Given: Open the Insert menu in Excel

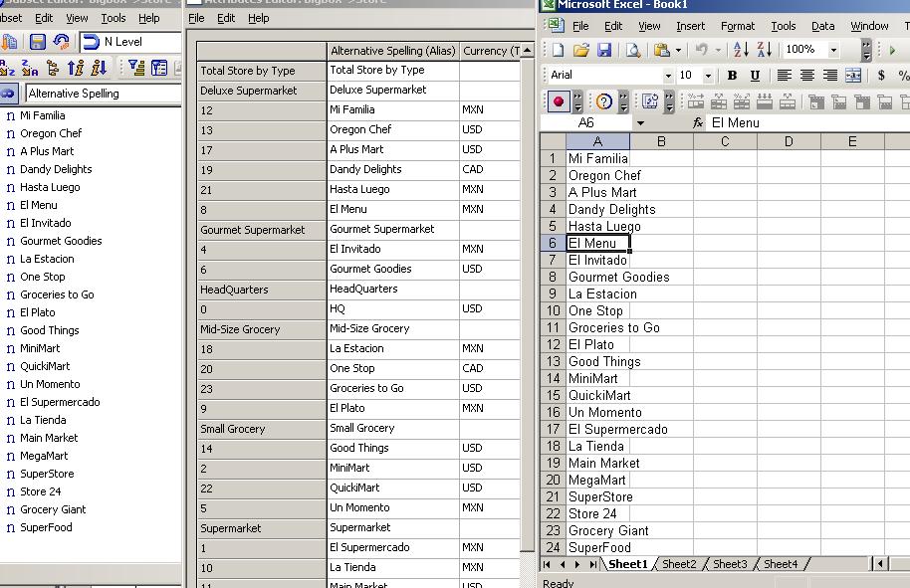Looking at the screenshot, I should coord(690,26).
